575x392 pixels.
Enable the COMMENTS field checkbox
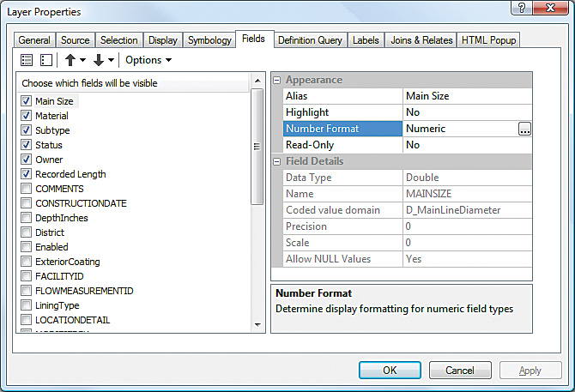point(27,189)
